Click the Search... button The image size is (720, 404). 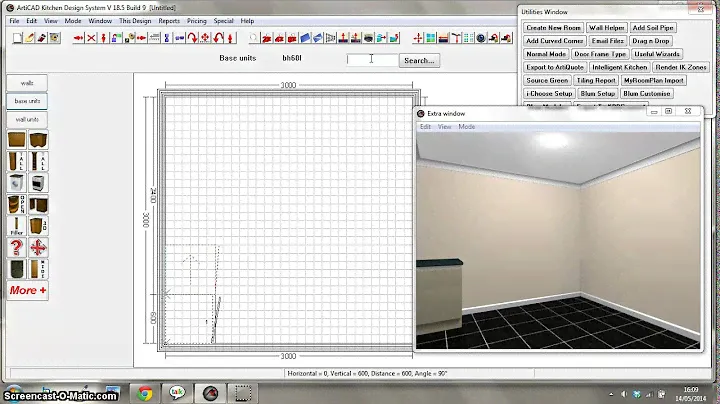click(419, 60)
